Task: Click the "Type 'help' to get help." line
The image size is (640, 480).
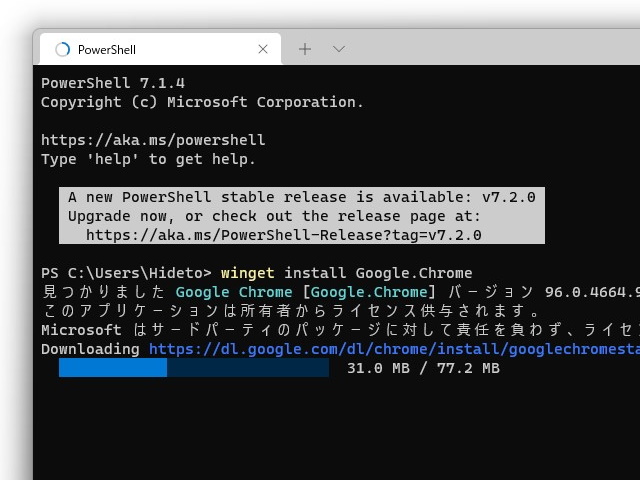Action: click(148, 159)
